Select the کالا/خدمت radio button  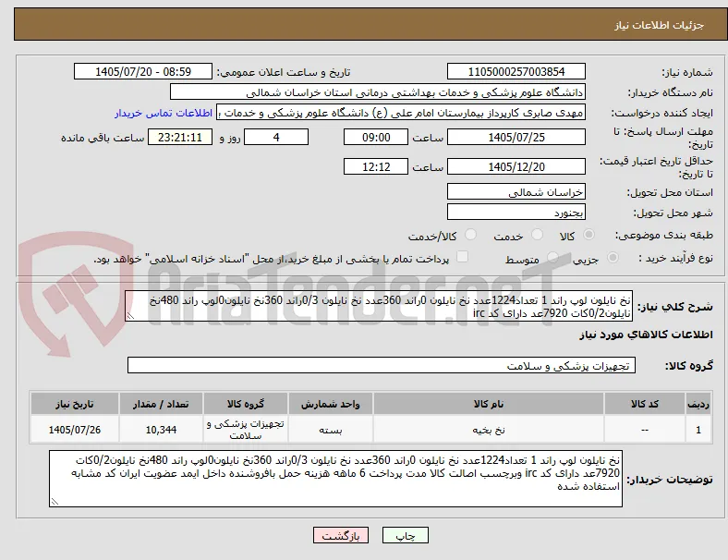471,235
